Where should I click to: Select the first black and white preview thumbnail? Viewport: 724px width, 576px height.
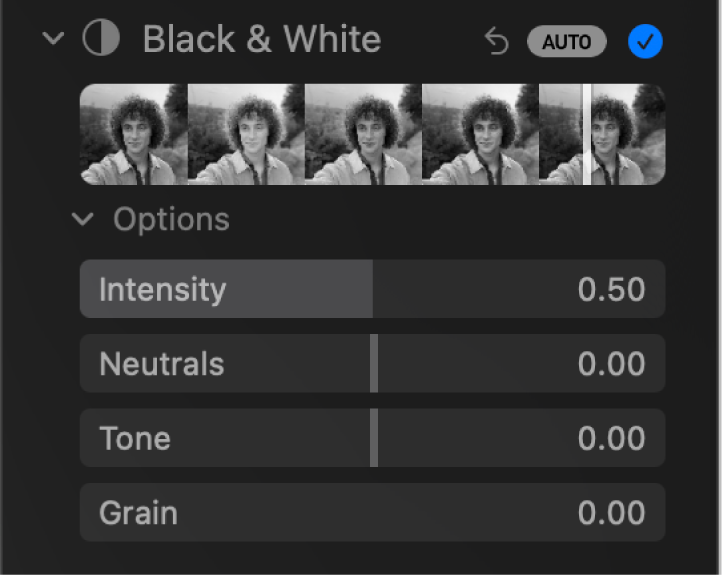133,134
